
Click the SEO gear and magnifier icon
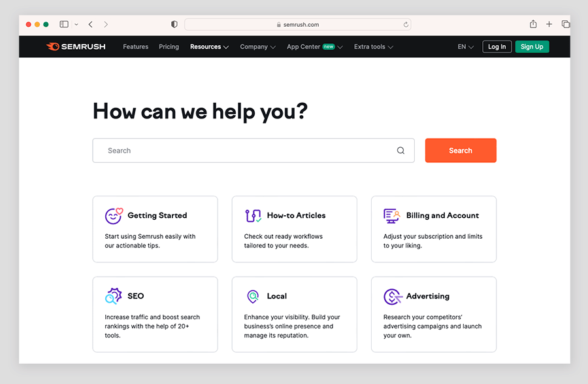point(114,296)
